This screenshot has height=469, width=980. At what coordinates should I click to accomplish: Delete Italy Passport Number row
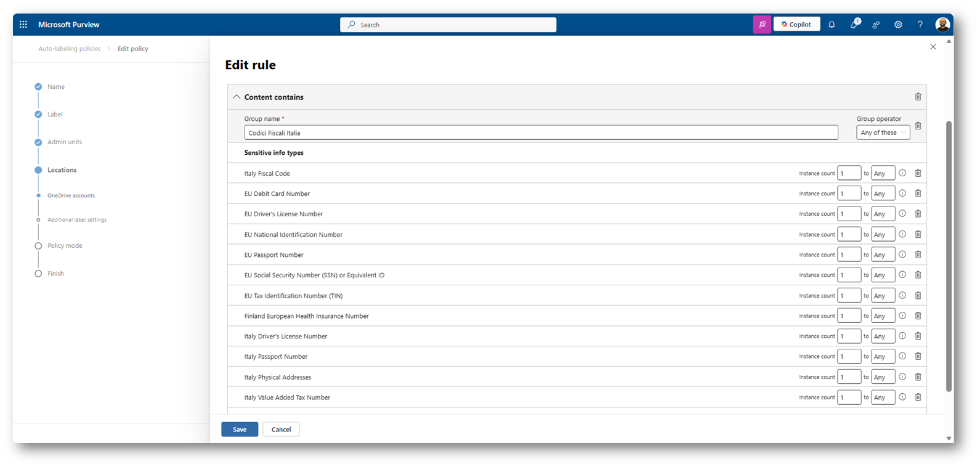click(x=918, y=356)
